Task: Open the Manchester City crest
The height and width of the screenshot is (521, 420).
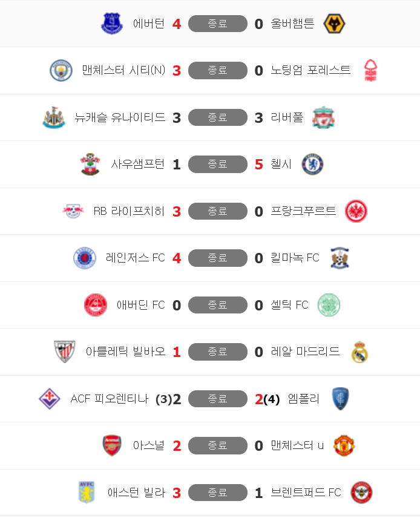Action: pyautogui.click(x=61, y=70)
